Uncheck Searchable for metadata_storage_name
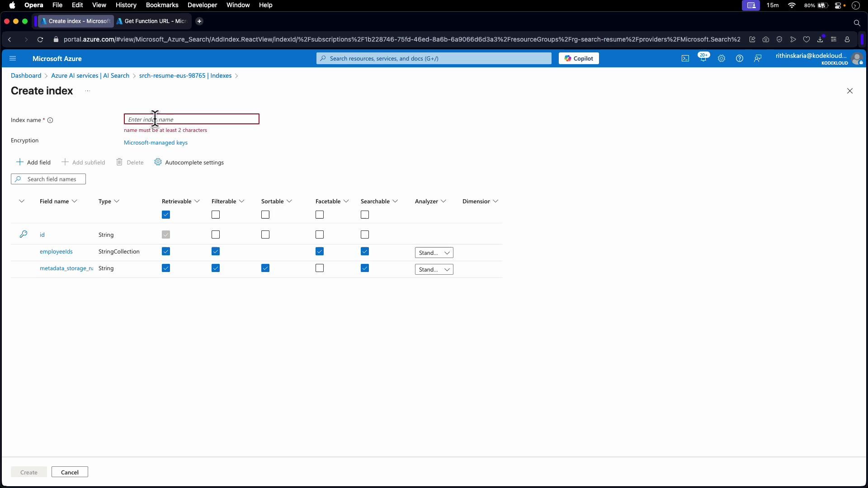Viewport: 868px width, 488px height. tap(365, 268)
